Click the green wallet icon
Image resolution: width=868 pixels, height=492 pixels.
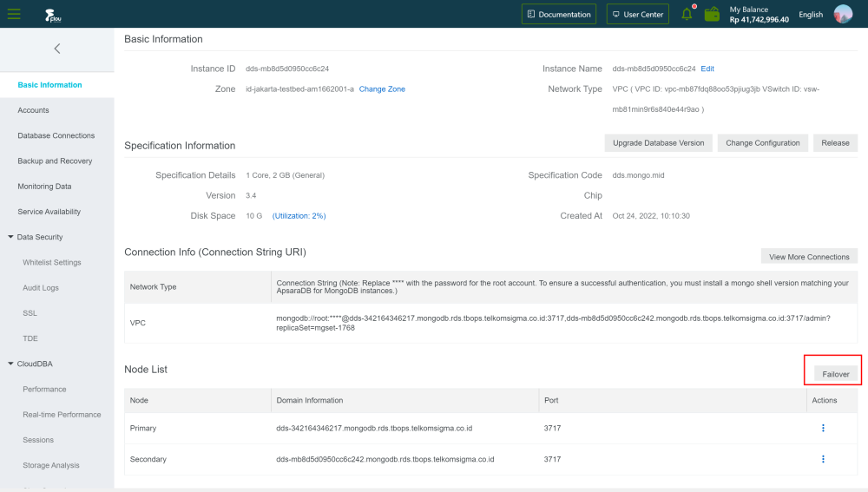tap(712, 15)
